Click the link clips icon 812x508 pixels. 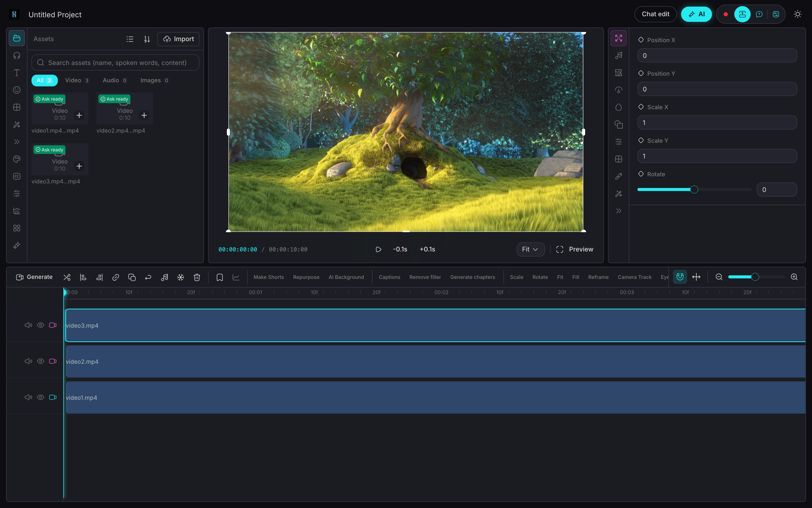(x=115, y=277)
